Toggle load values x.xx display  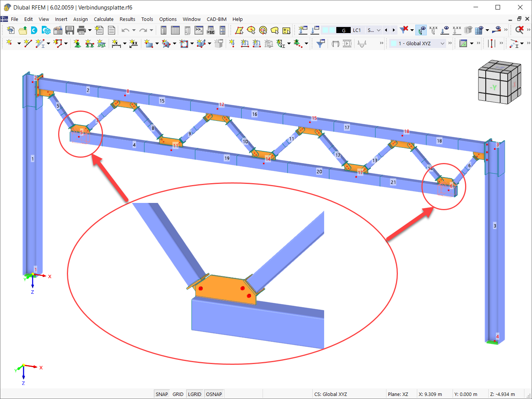[433, 30]
